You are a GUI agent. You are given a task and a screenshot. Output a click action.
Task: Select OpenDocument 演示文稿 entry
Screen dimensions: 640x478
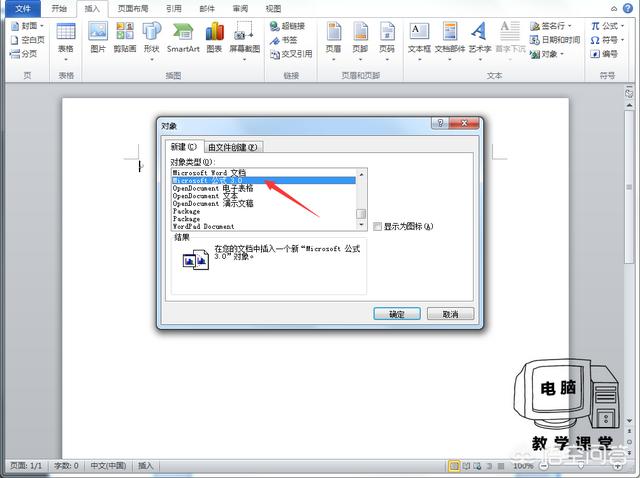tap(264, 203)
